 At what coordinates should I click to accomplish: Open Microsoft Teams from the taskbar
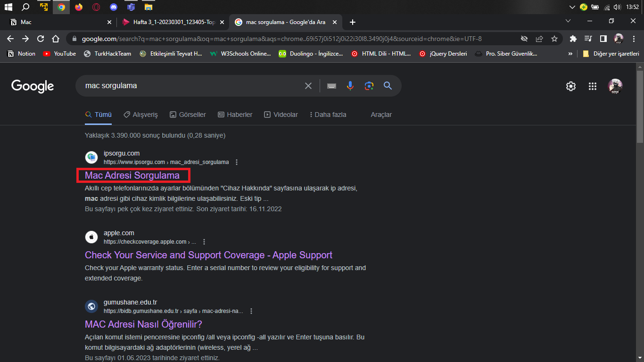tap(131, 7)
